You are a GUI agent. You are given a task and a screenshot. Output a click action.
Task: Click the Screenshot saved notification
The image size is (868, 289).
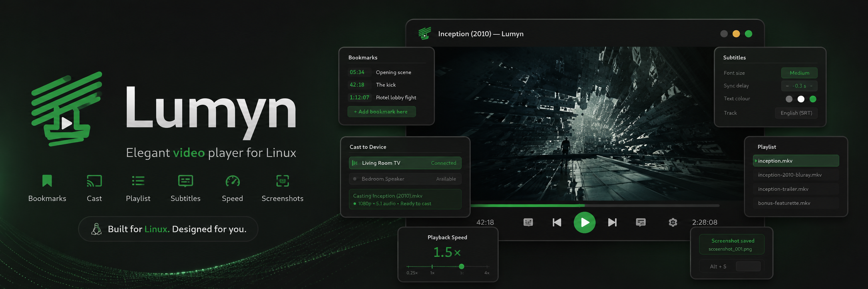[732, 244]
